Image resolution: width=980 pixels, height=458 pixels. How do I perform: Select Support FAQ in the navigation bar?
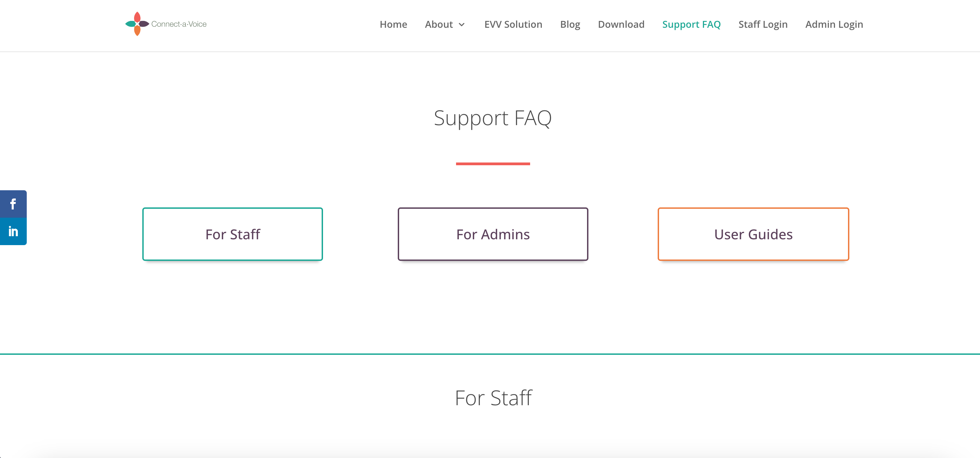[x=691, y=24]
